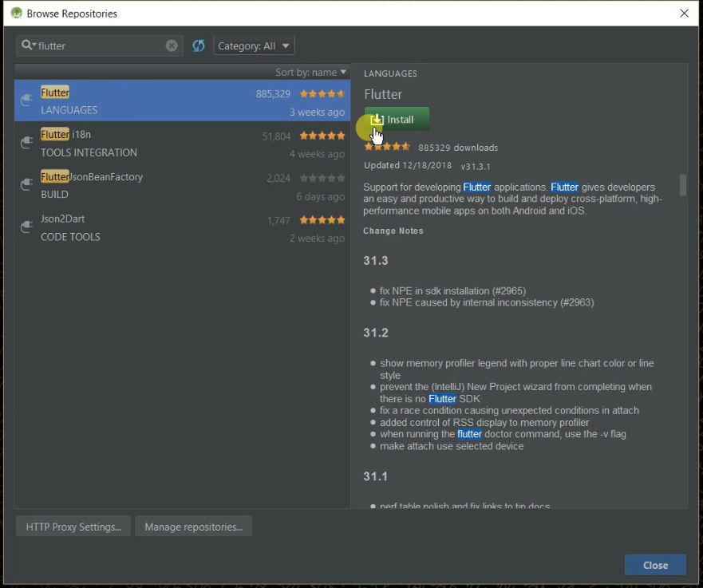
Task: Click the Close button
Action: coord(654,565)
